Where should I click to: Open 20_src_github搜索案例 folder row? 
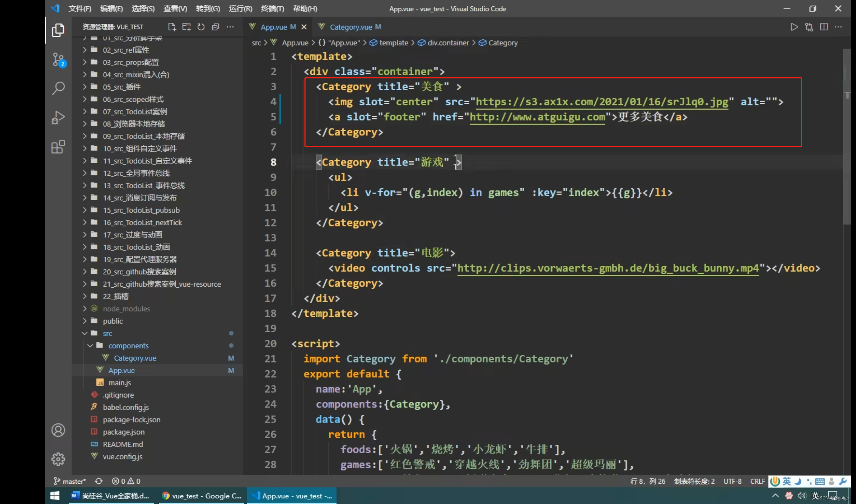[x=157, y=272]
